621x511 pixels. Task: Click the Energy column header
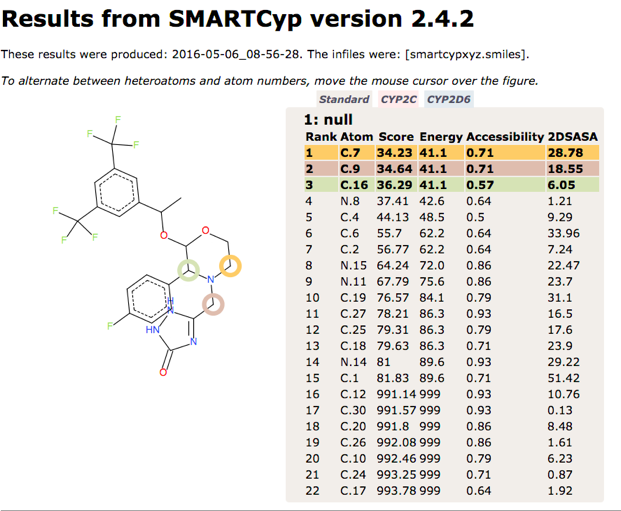441,137
